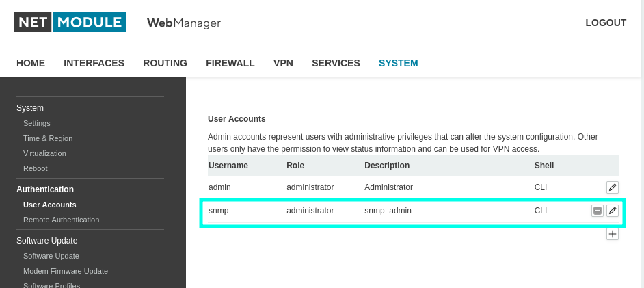This screenshot has height=288, width=644.
Task: Click the Software Update sidebar heading
Action: click(x=46, y=241)
